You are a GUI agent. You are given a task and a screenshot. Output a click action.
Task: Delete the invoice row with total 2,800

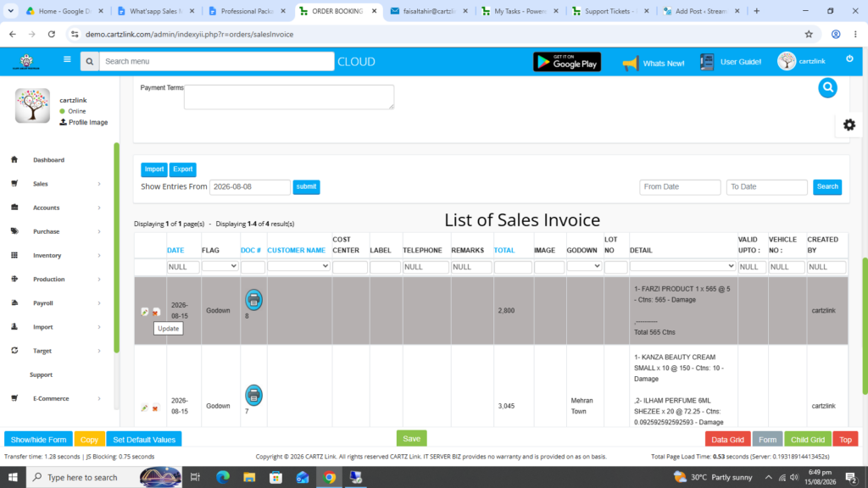[x=156, y=313]
